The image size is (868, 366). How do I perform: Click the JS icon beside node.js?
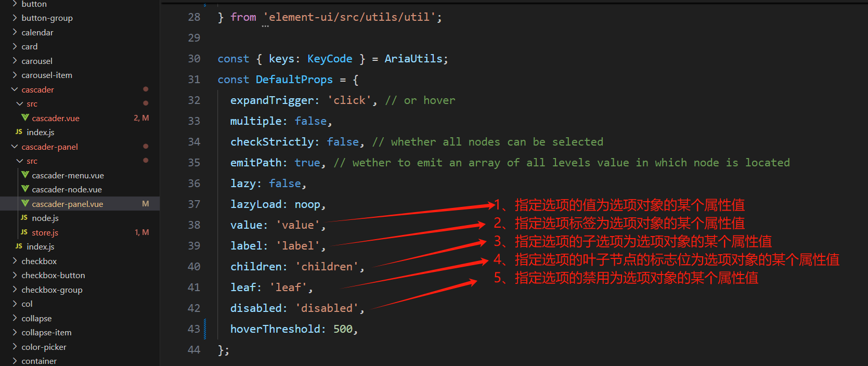24,218
